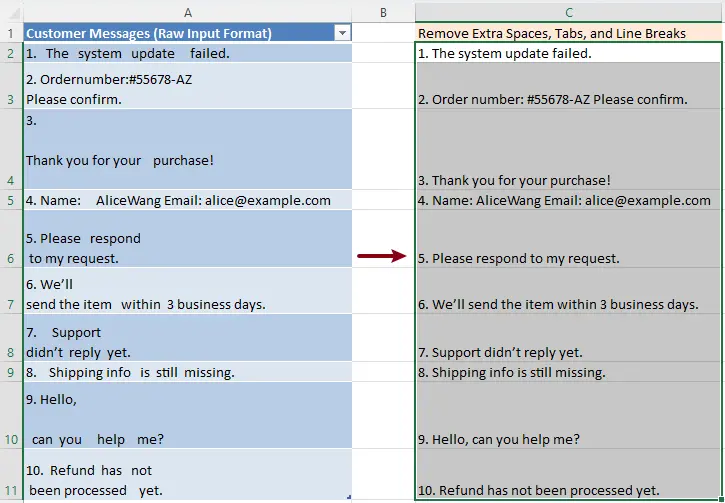Select column A header
The image size is (725, 503).
187,11
